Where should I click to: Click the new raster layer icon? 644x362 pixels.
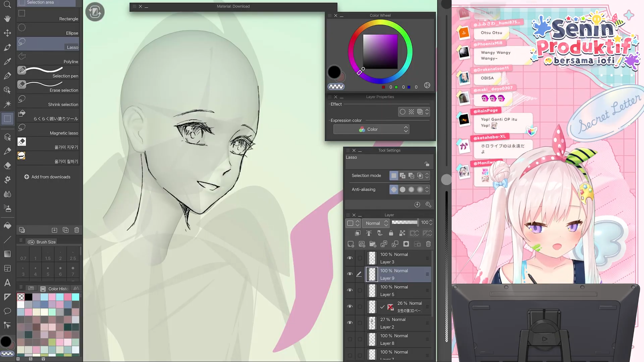tap(351, 244)
